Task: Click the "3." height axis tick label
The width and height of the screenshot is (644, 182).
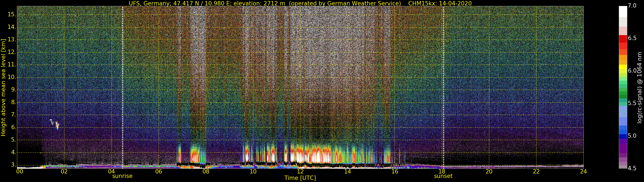Action: [x=14, y=165]
